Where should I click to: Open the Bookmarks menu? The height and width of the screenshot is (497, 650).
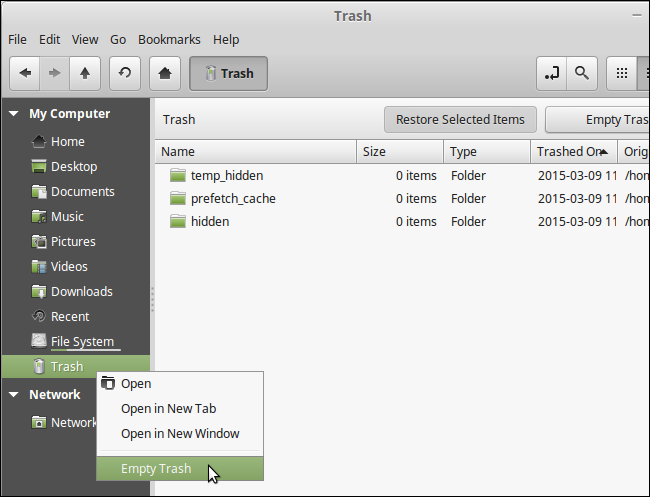[x=169, y=39]
